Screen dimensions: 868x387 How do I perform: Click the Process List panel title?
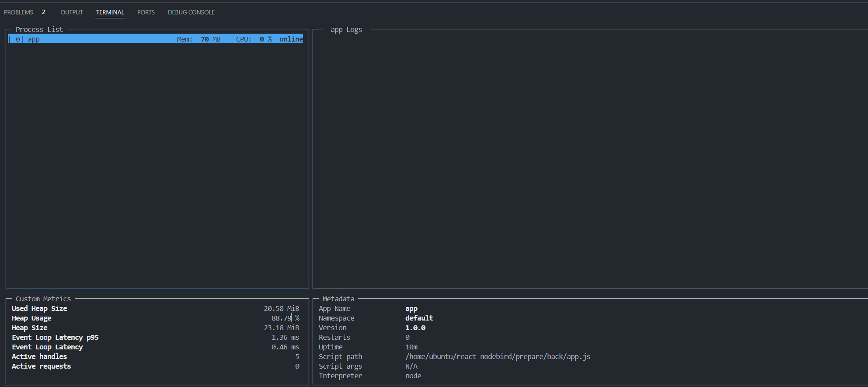39,29
